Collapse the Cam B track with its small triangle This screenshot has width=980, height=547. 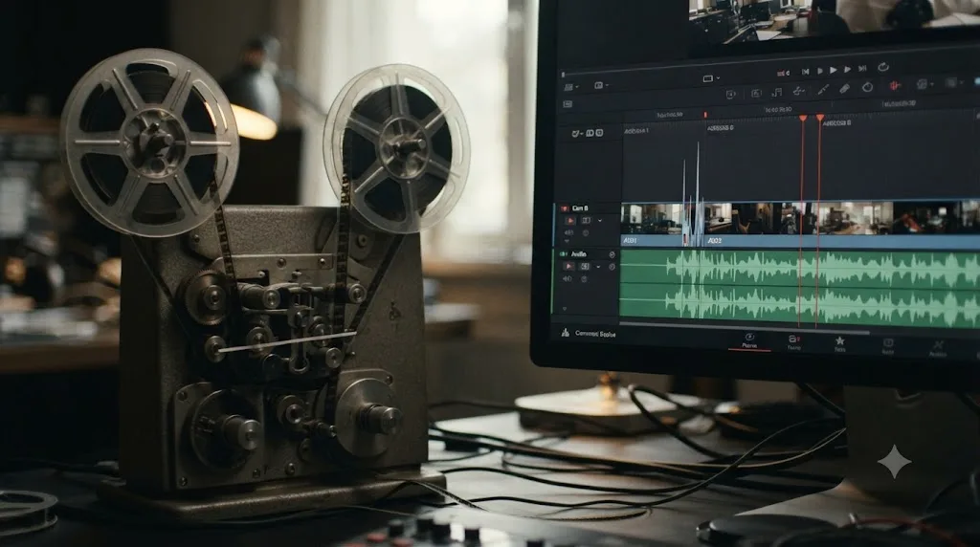tap(567, 241)
